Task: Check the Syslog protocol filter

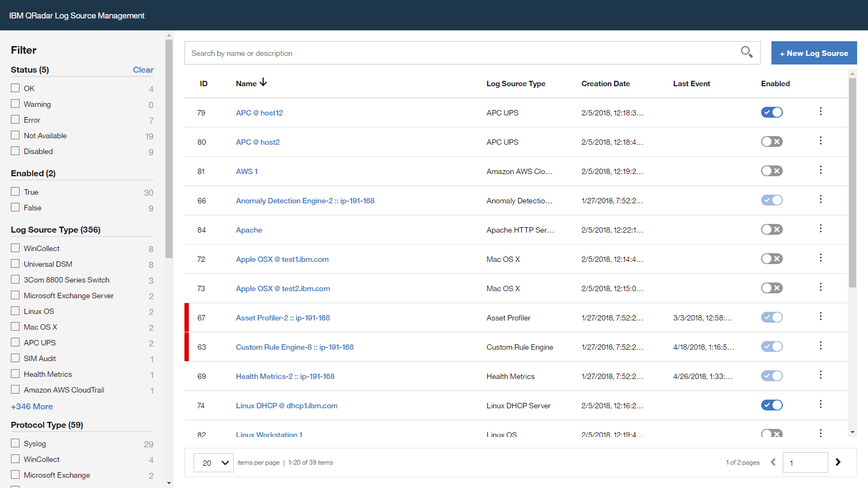Action: pos(15,443)
